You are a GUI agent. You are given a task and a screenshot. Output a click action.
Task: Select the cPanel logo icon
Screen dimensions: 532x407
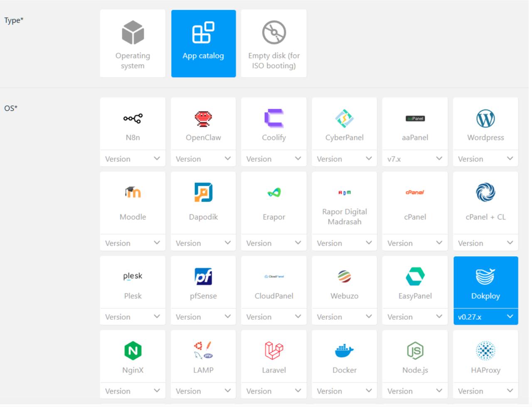click(x=415, y=192)
